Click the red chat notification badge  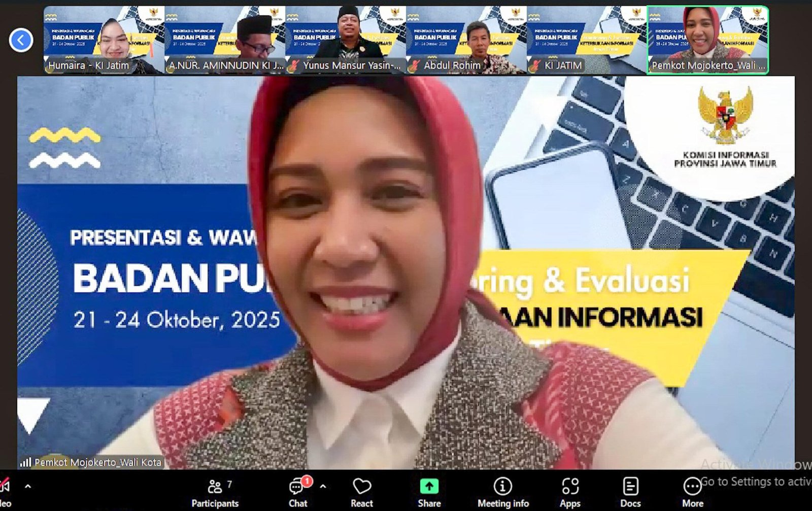(x=307, y=480)
